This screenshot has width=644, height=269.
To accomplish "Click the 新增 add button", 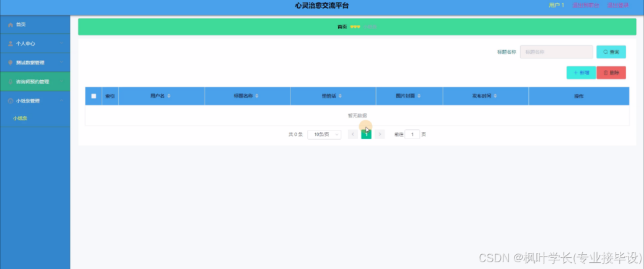I will (x=581, y=72).
